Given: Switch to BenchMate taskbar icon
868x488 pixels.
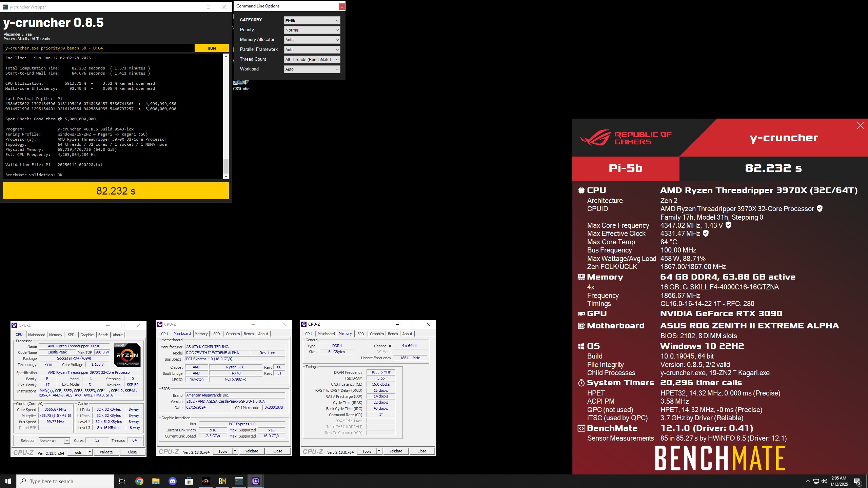Looking at the screenshot, I should point(222,481).
